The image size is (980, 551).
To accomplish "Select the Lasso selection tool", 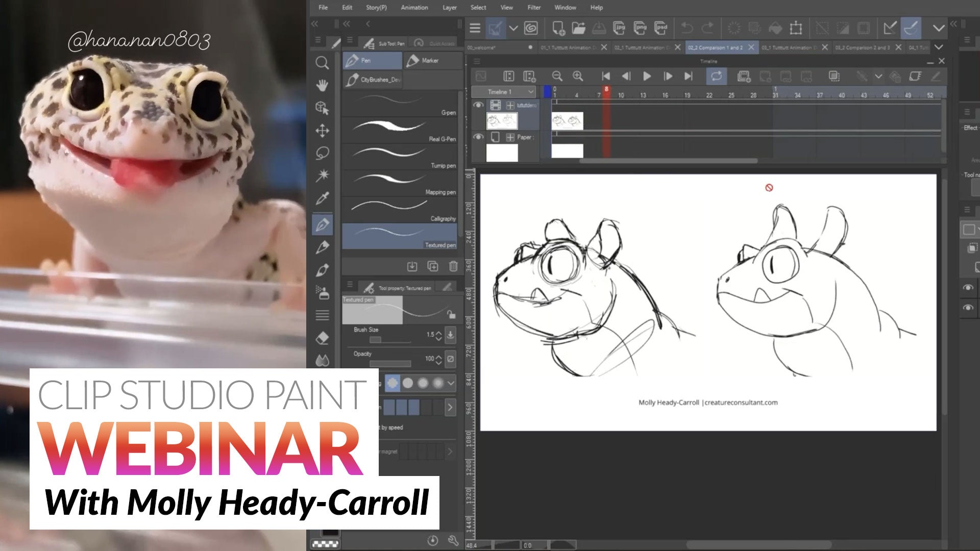I will tap(322, 153).
